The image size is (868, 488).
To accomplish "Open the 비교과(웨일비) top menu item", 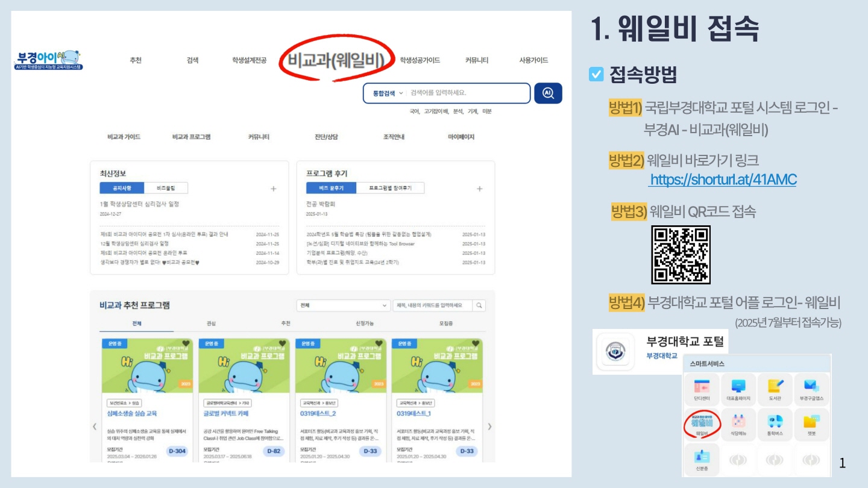I will 336,60.
